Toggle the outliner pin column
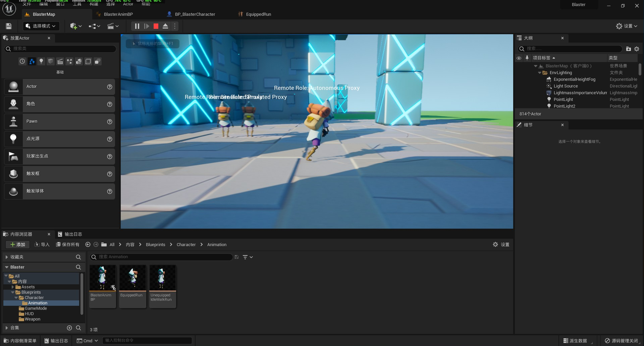This screenshot has height=346, width=644. click(x=527, y=58)
